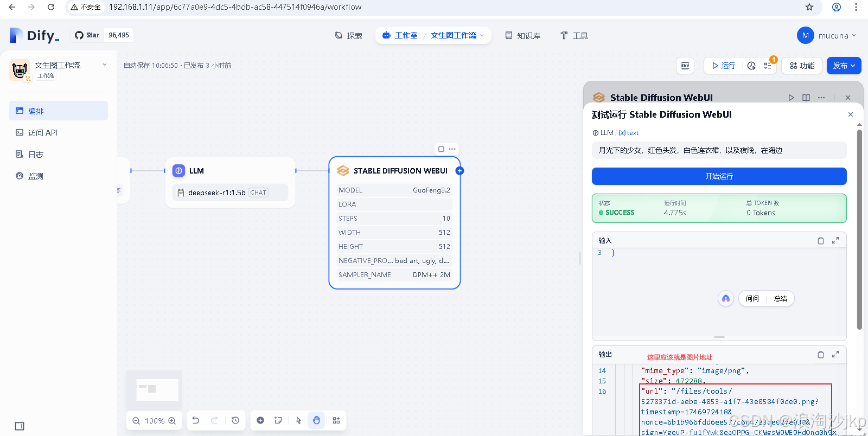Click the NEGATIVE_PROMPT row
Screen dimensions: 868x436
click(394, 260)
